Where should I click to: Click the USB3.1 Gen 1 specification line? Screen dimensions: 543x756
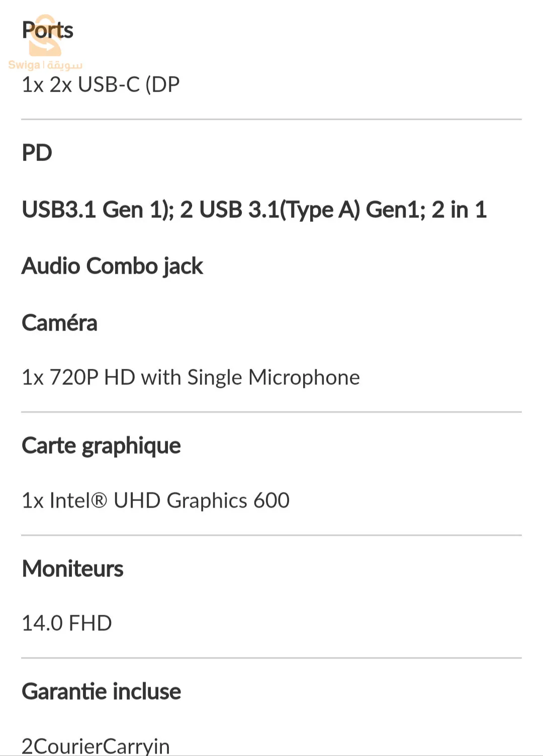coord(254,209)
